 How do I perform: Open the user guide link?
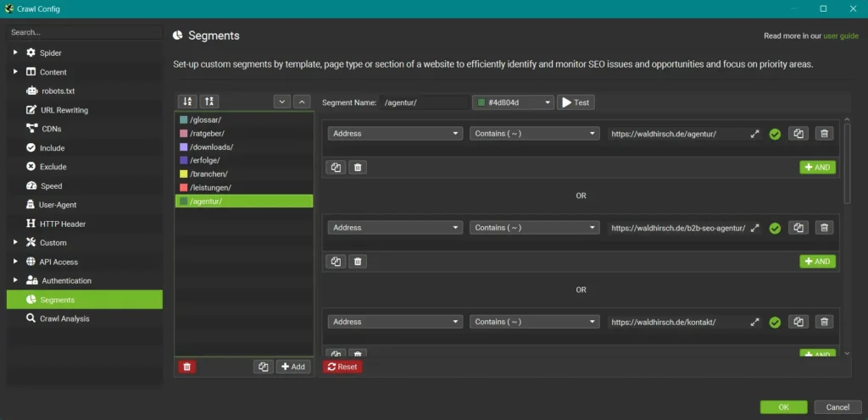pos(841,36)
